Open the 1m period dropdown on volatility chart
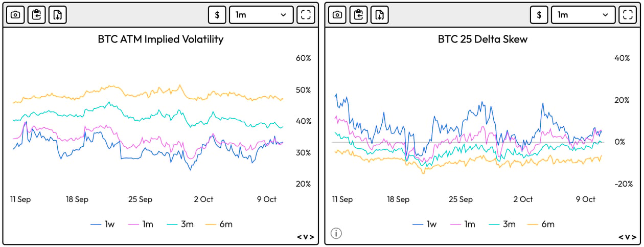The image size is (644, 247). [261, 15]
